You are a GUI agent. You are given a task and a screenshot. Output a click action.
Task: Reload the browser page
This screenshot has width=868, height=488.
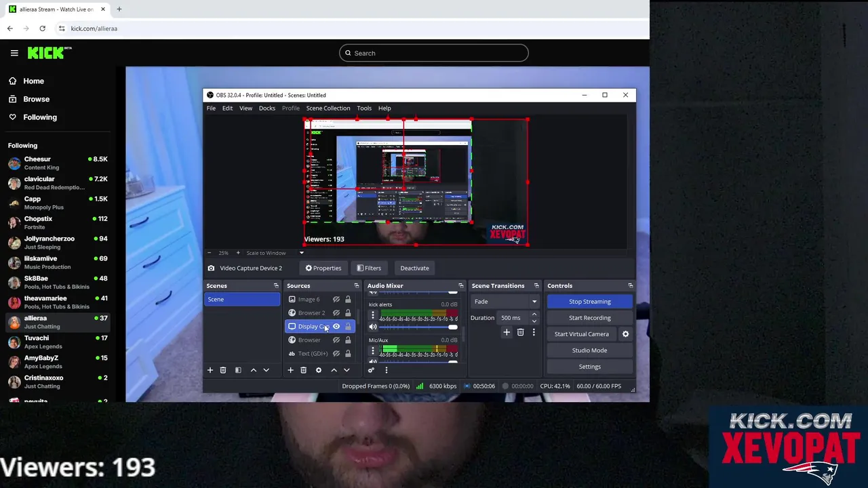pos(42,28)
